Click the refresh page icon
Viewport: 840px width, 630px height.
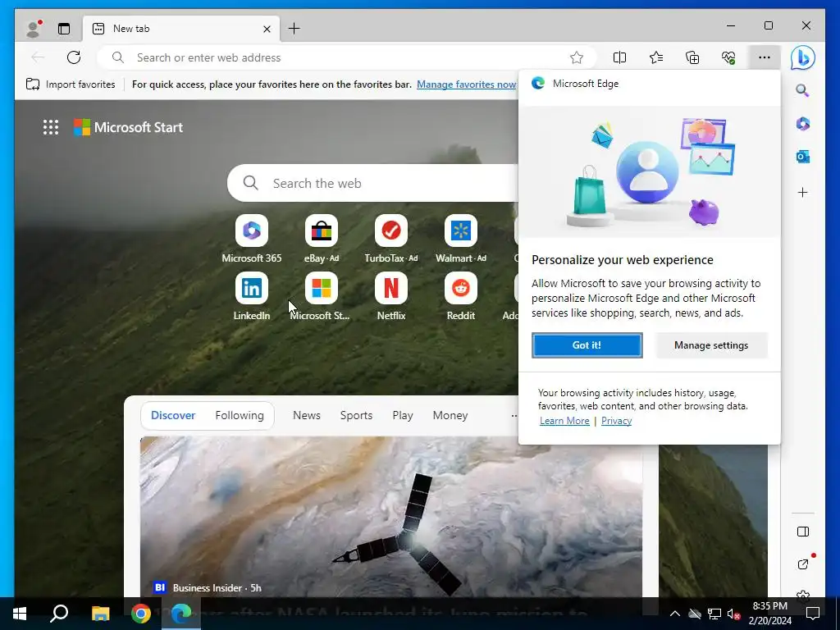[x=74, y=57]
